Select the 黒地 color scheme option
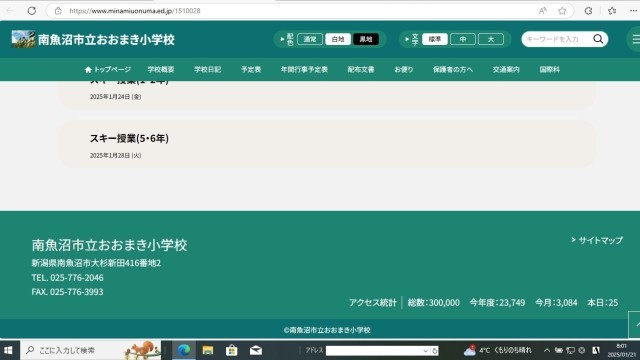This screenshot has height=360, width=640. point(366,39)
